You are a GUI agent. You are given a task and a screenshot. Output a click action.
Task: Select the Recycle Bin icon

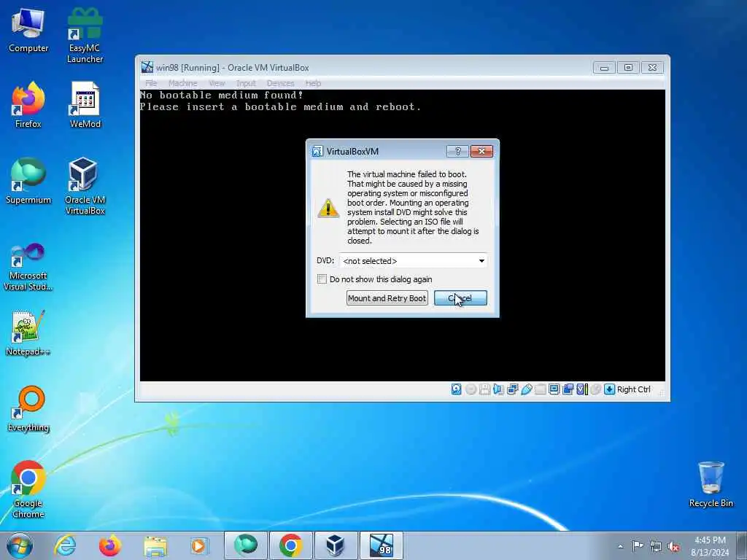(x=711, y=484)
